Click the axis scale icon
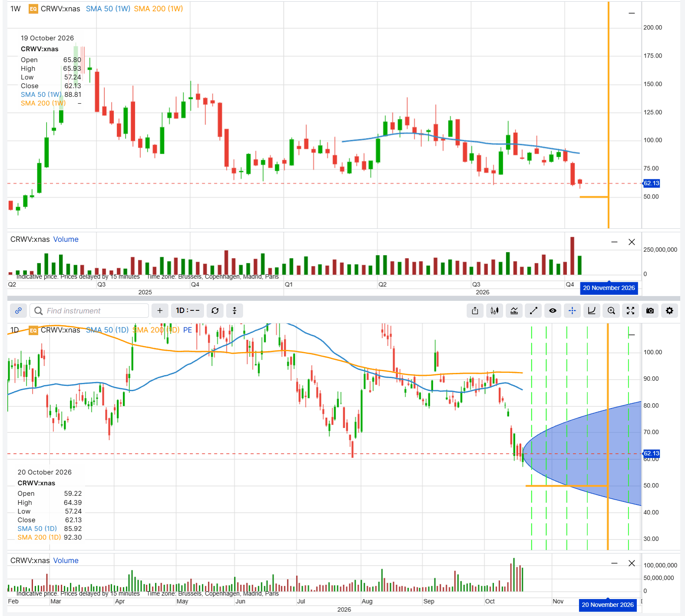 click(592, 311)
